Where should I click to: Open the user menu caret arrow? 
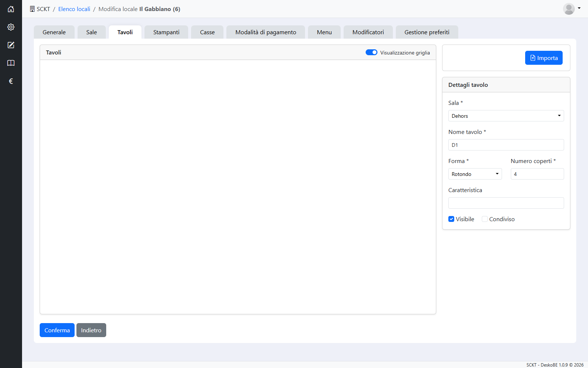pyautogui.click(x=579, y=8)
